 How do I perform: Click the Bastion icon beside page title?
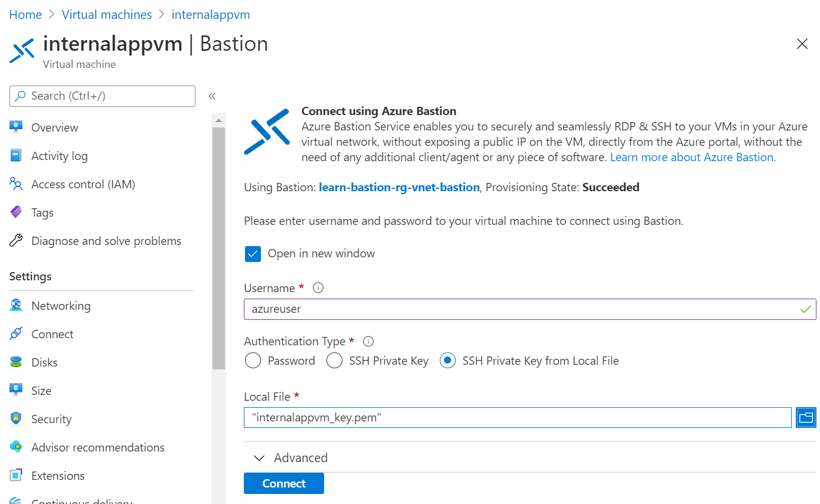tap(22, 51)
